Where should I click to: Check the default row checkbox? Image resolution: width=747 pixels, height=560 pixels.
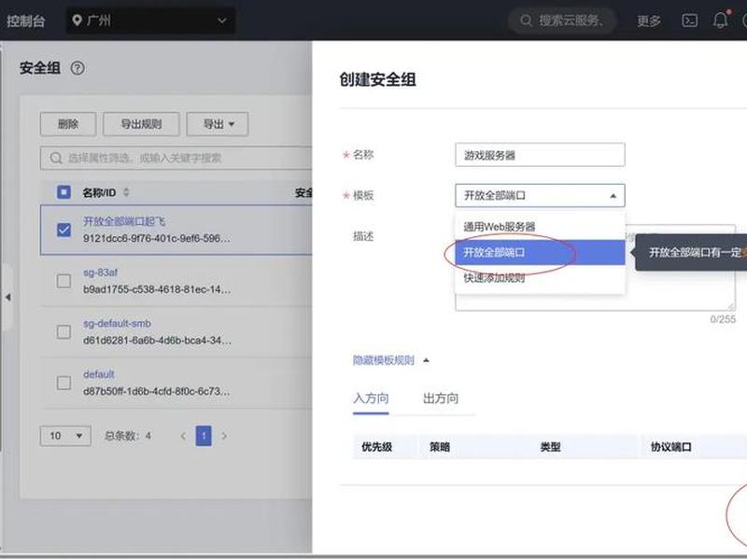(x=63, y=383)
